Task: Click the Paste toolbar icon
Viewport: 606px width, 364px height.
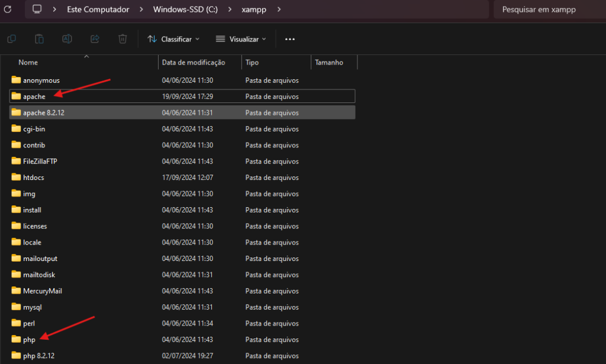Action: 40,39
